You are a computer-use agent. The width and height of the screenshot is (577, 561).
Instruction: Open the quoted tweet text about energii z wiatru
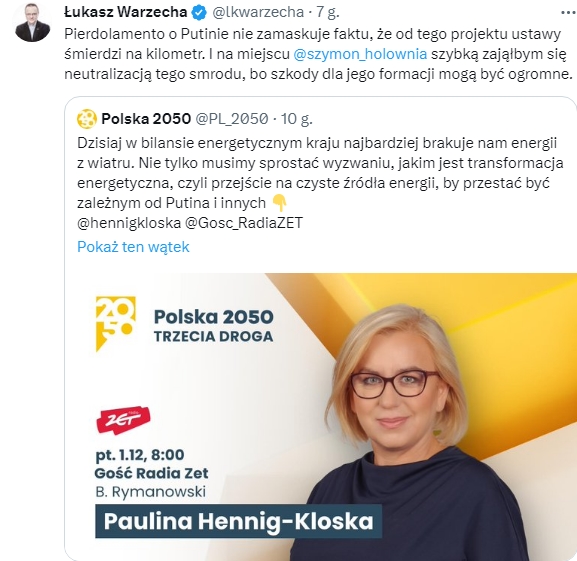pos(320,173)
